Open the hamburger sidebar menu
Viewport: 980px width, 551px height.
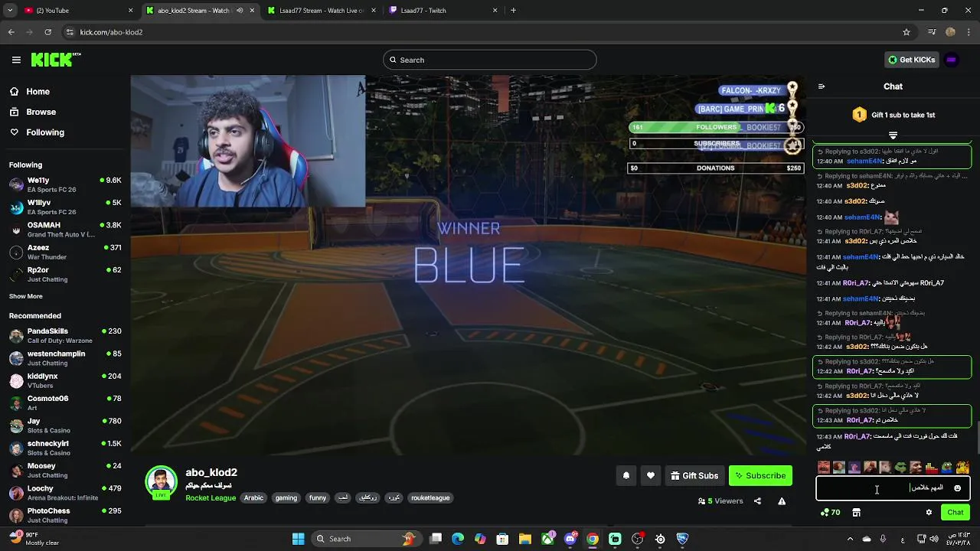click(x=16, y=60)
